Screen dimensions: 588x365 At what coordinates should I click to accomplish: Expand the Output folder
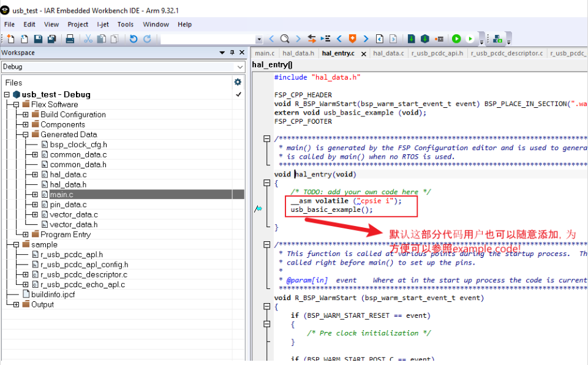(x=16, y=304)
